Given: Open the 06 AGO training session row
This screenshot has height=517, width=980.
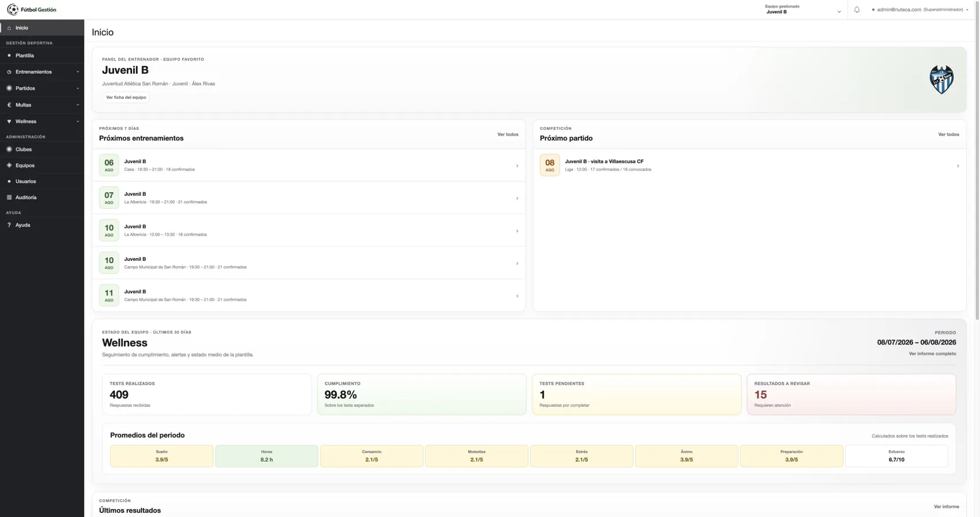Looking at the screenshot, I should point(308,166).
